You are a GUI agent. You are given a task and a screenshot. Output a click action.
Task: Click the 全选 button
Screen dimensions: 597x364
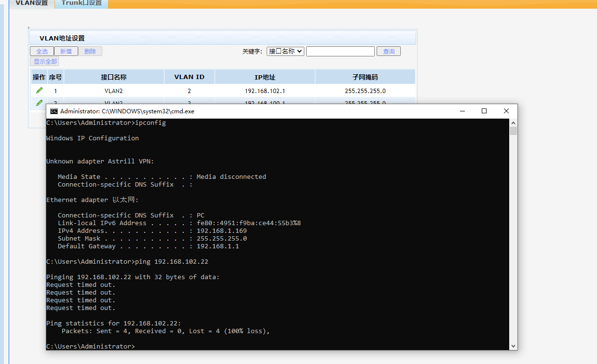coord(42,51)
